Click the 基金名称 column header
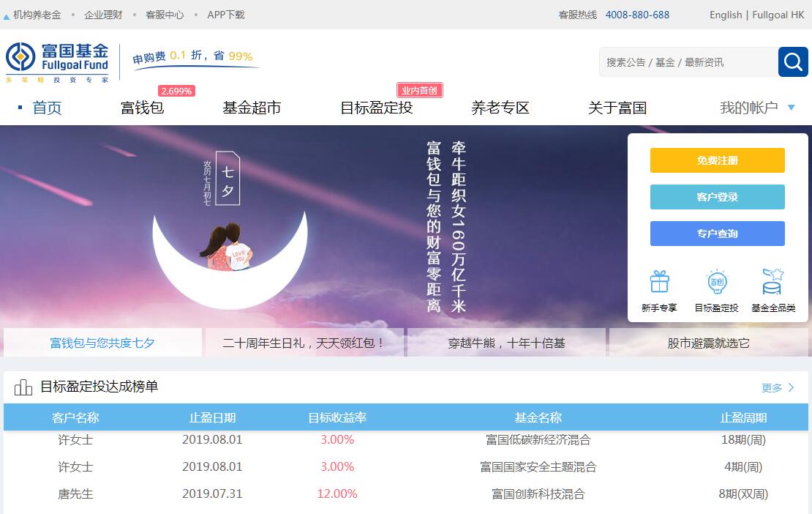 click(x=538, y=417)
